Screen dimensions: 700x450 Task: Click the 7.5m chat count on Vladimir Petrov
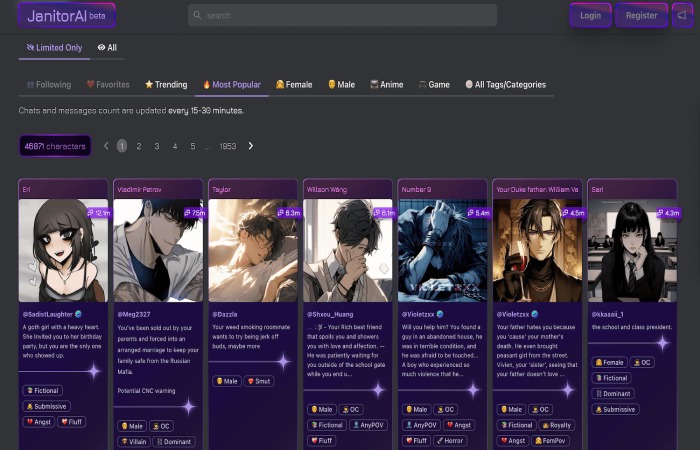pos(195,213)
